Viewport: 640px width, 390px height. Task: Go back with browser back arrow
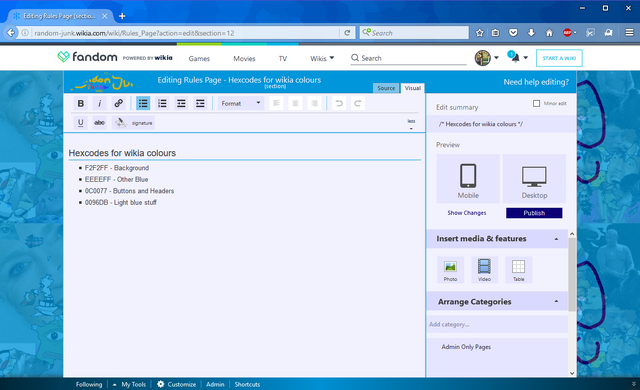(11, 33)
